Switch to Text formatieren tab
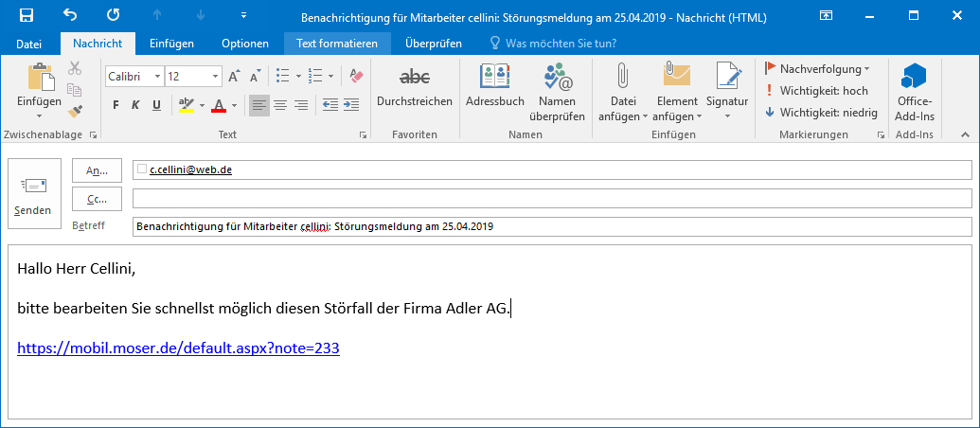Screen dimensions: 980x428 tap(337, 44)
